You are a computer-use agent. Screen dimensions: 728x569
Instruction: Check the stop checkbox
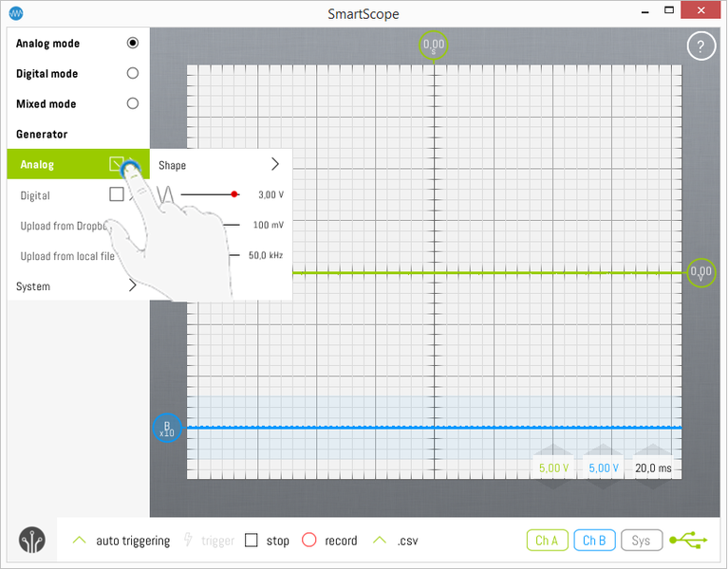click(252, 541)
